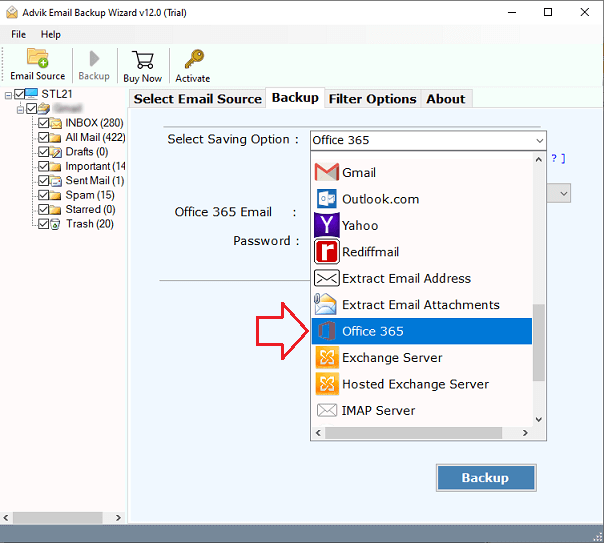Select the Gmail icon in the list
The height and width of the screenshot is (543, 604).
327,172
